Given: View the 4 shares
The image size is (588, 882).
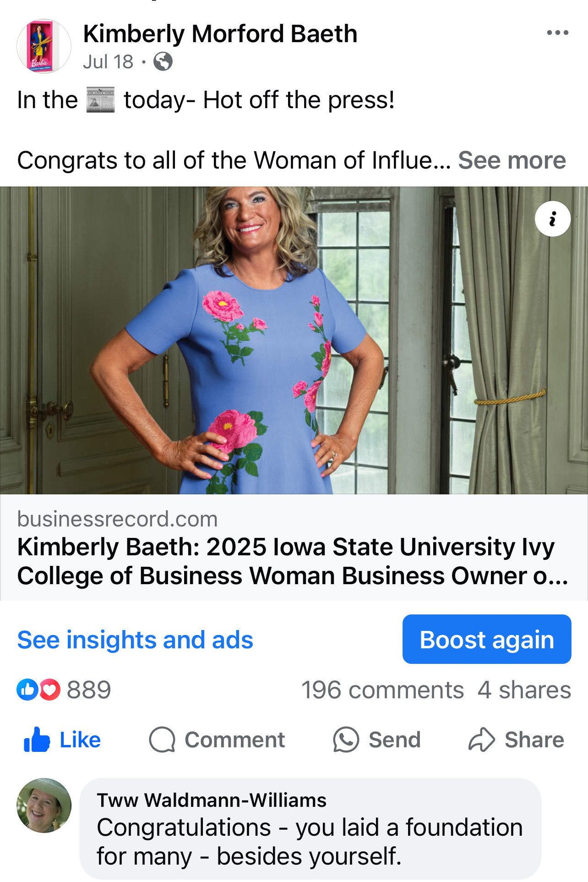Looking at the screenshot, I should (524, 690).
